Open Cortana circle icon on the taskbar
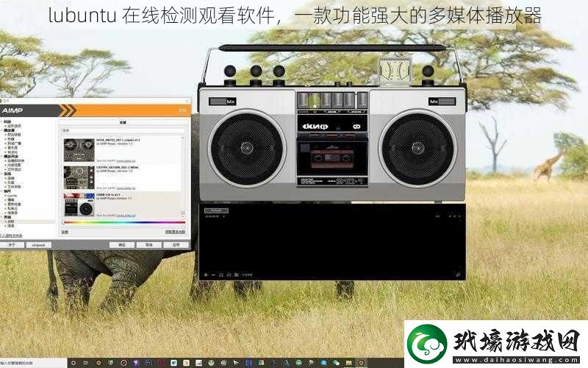 [x=73, y=363]
